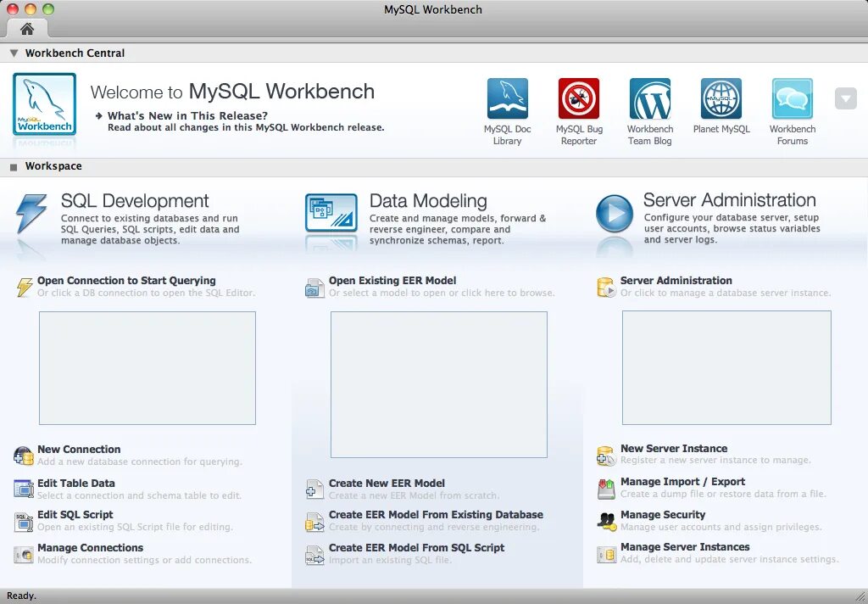This screenshot has height=604, width=868.
Task: Click the Data Modeling heading
Action: (x=428, y=200)
